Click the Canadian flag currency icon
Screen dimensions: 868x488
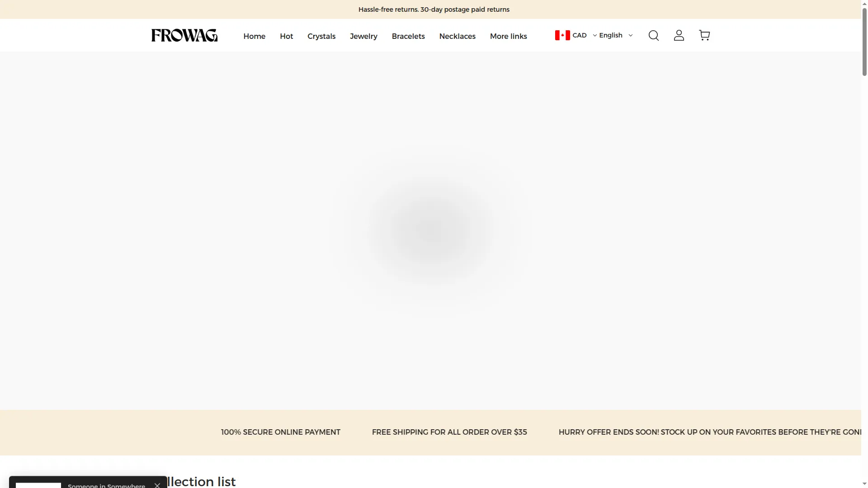click(x=562, y=35)
